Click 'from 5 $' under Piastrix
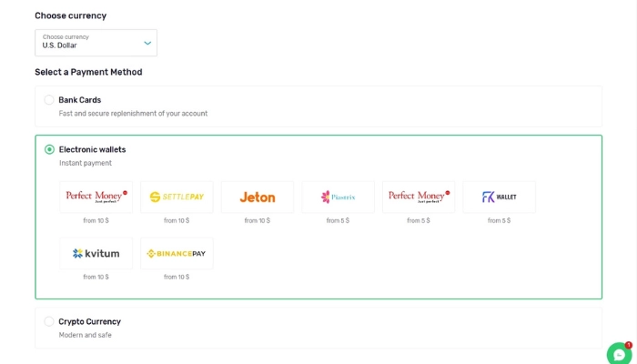637x364 pixels. 338,220
